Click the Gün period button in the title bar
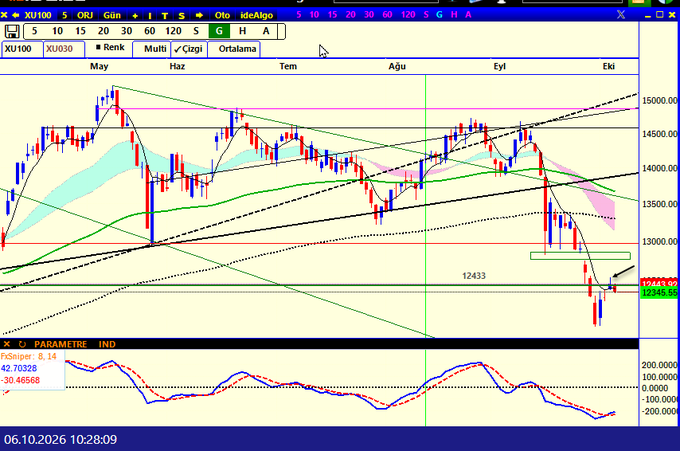The height and width of the screenshot is (451, 680). coord(112,15)
